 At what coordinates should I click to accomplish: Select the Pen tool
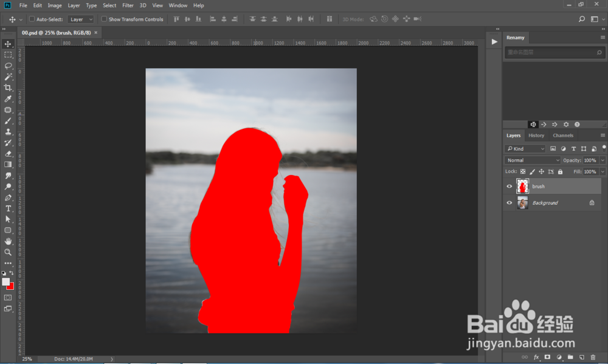point(8,197)
